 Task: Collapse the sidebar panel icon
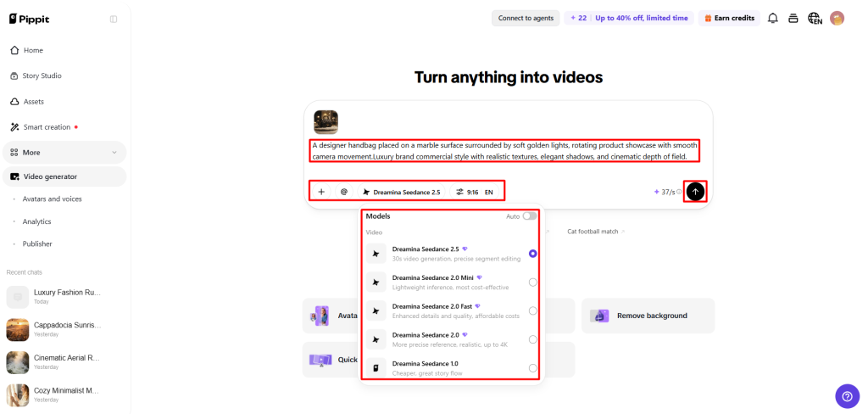(114, 20)
